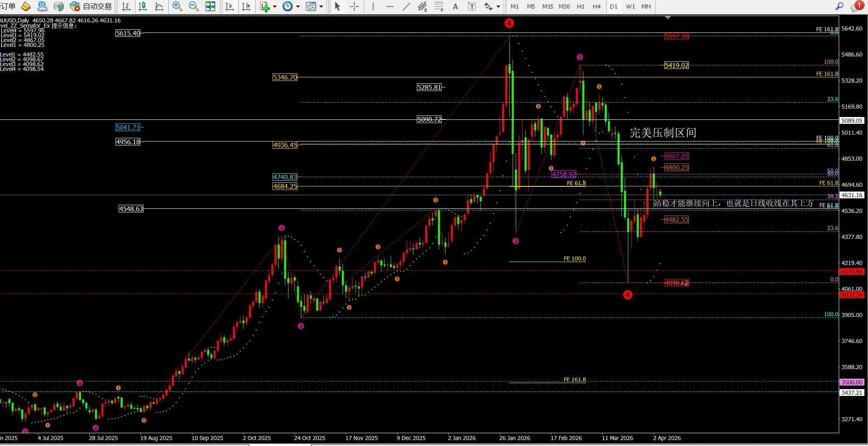This screenshot has height=446, width=868.
Task: Toggle candlestick chart mode
Action: click(143, 6)
